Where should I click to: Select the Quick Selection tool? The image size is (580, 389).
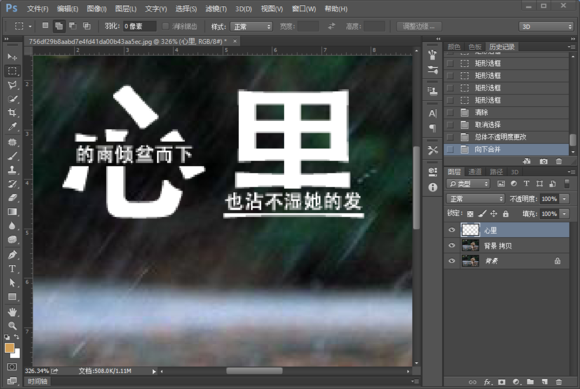coord(12,99)
